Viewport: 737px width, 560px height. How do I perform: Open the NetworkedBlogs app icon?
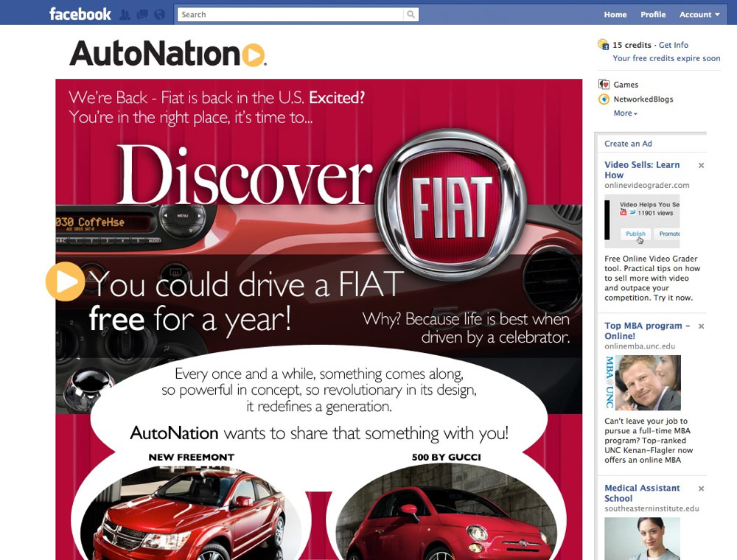tap(605, 99)
